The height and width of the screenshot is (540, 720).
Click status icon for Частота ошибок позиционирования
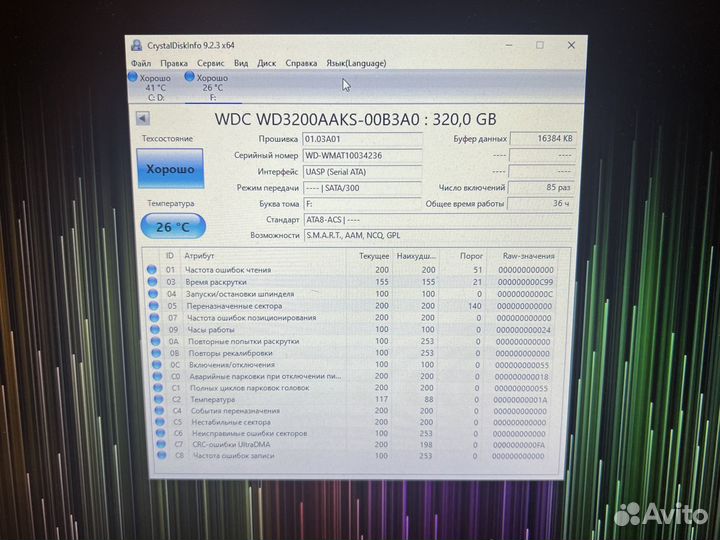(x=154, y=317)
